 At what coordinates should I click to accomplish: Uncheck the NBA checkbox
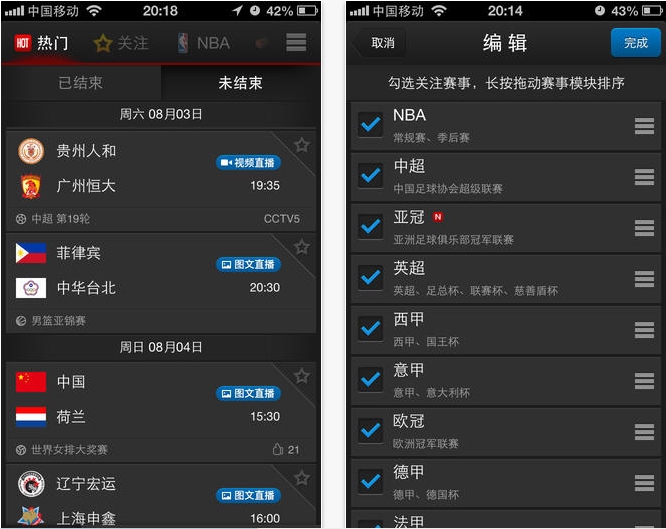click(x=370, y=124)
